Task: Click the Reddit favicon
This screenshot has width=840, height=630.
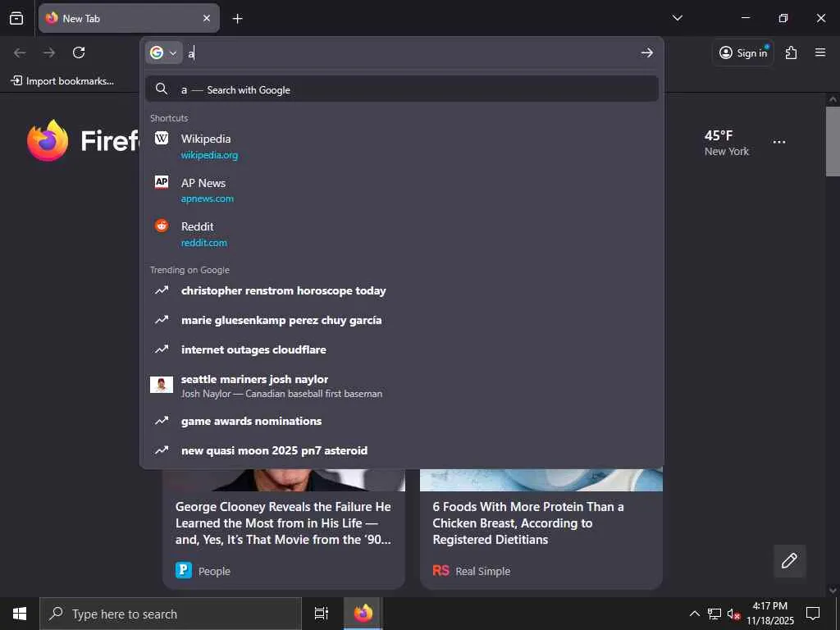Action: [162, 226]
